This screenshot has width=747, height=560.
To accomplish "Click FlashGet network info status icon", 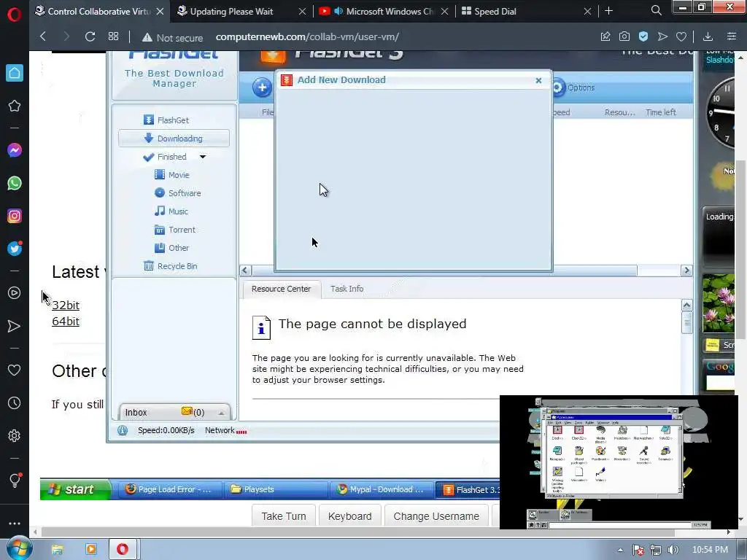I will tap(123, 430).
